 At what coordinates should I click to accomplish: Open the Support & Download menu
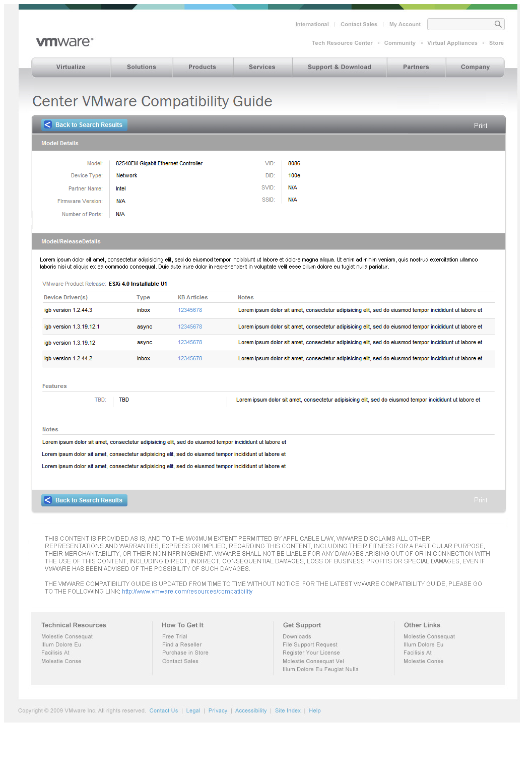pyautogui.click(x=339, y=67)
